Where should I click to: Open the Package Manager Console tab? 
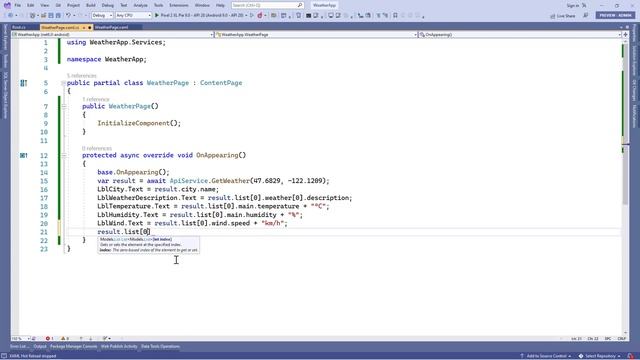74,347
